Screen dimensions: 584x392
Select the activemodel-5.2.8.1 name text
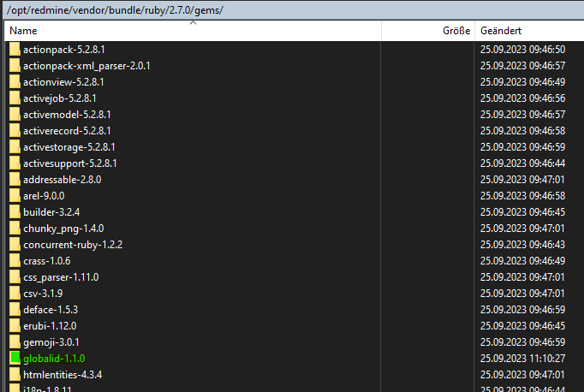tap(67, 115)
